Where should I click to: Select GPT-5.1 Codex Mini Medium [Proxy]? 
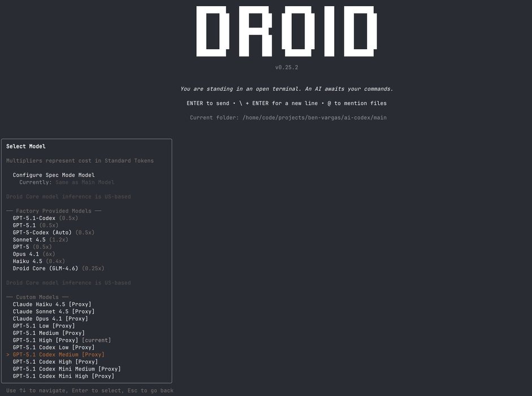click(67, 369)
